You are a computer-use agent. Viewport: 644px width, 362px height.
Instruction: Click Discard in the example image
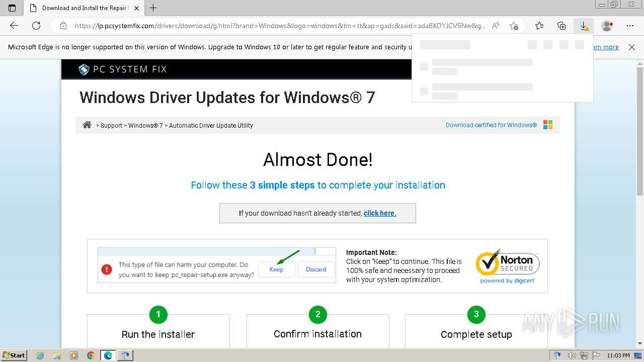(316, 269)
